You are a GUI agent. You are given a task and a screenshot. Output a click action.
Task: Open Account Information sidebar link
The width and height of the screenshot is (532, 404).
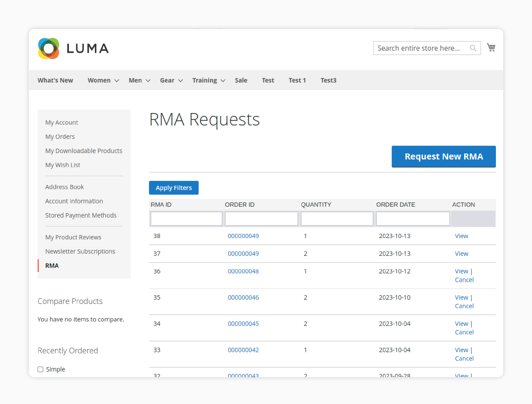pos(74,201)
